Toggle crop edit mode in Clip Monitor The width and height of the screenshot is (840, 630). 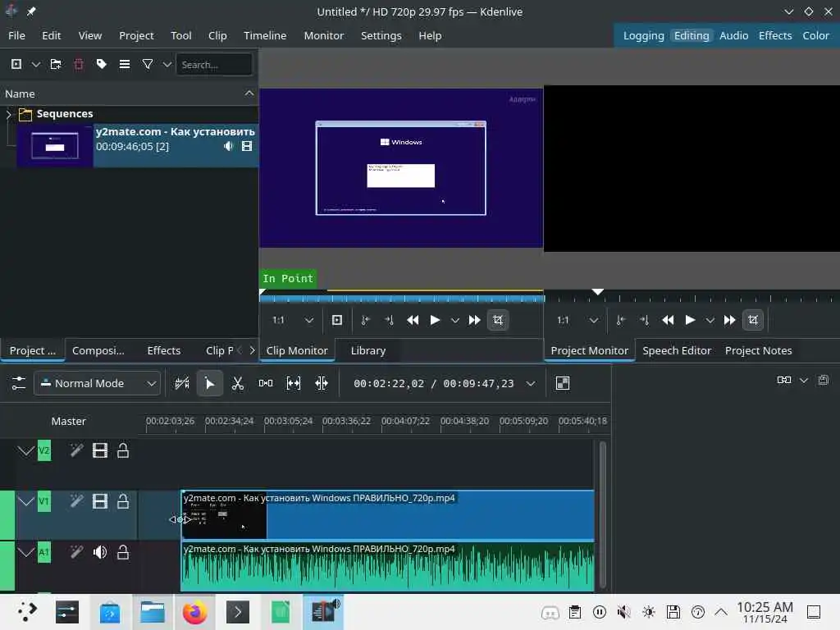click(498, 321)
